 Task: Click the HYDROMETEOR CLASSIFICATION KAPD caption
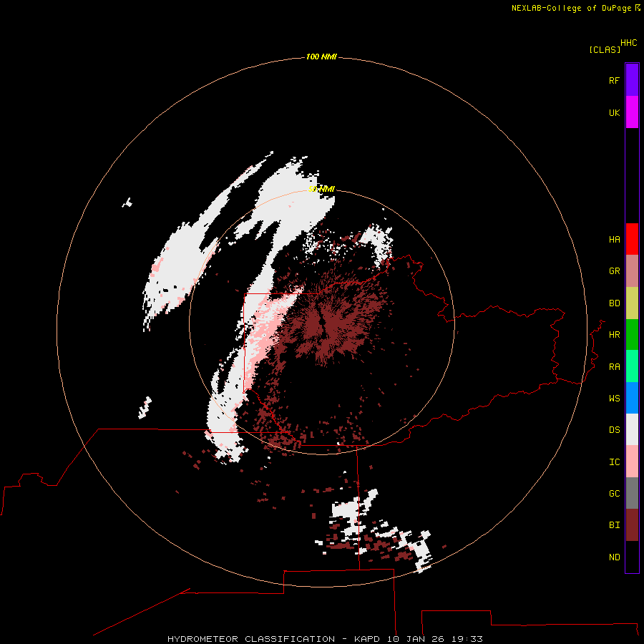tap(325, 639)
